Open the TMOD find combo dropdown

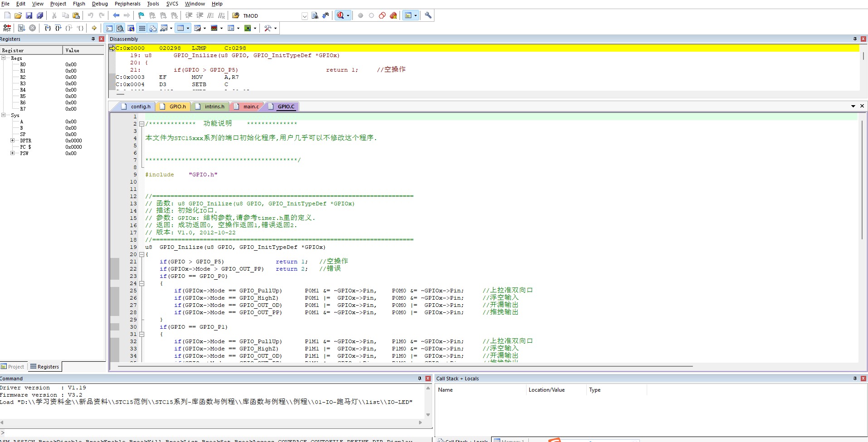coord(304,16)
